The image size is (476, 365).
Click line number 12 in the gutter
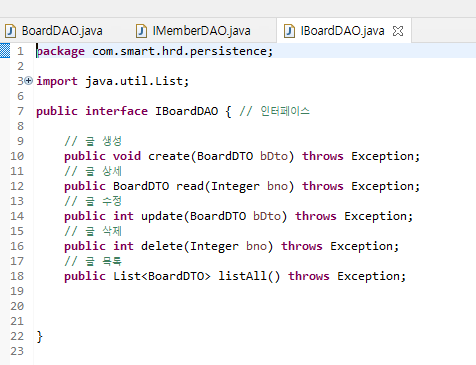coord(17,186)
